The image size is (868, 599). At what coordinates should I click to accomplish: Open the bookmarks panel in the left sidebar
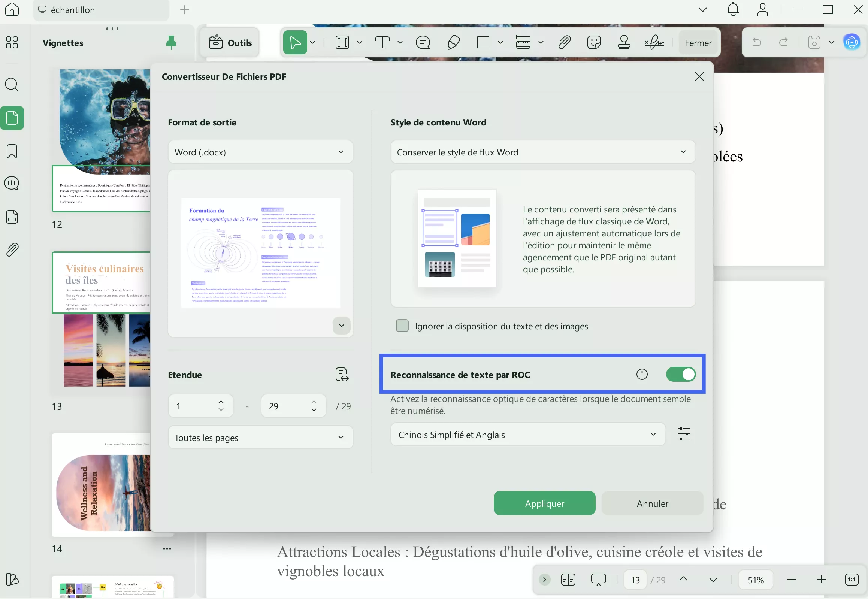click(12, 151)
